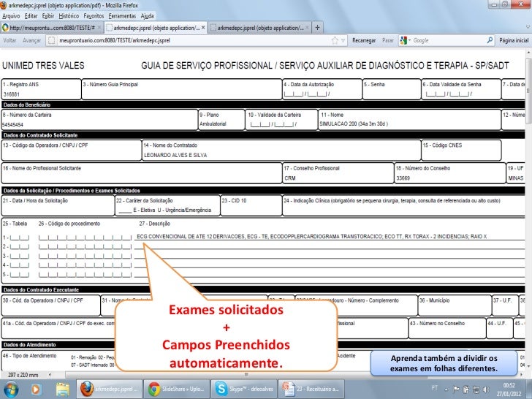Open the Windows Media Player taskbar icon
Image resolution: width=532 pixels, height=399 pixels.
pos(36,389)
